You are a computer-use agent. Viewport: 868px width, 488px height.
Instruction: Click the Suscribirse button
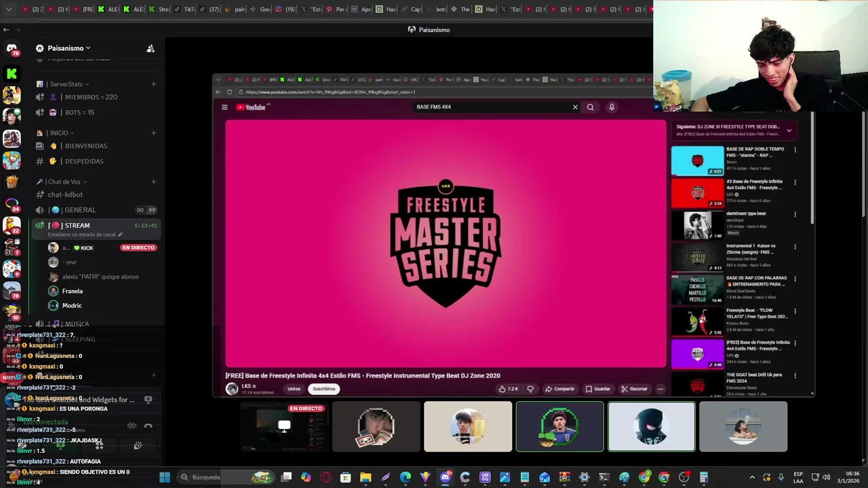pyautogui.click(x=323, y=389)
